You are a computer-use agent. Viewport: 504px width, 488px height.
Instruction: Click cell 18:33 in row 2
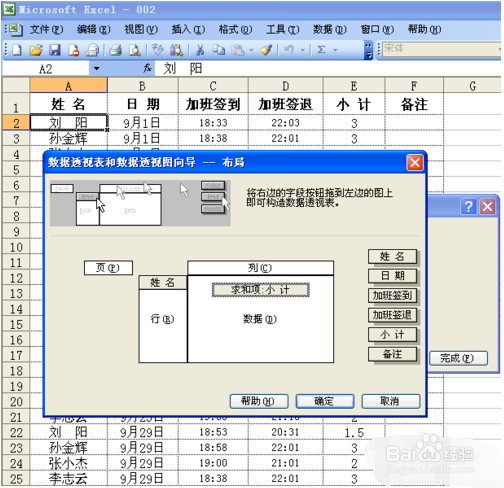click(213, 123)
